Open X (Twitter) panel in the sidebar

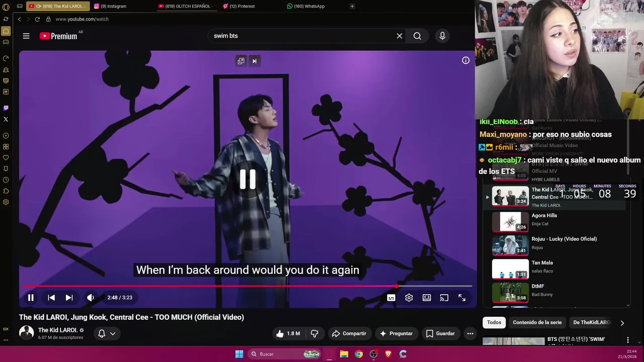6,119
